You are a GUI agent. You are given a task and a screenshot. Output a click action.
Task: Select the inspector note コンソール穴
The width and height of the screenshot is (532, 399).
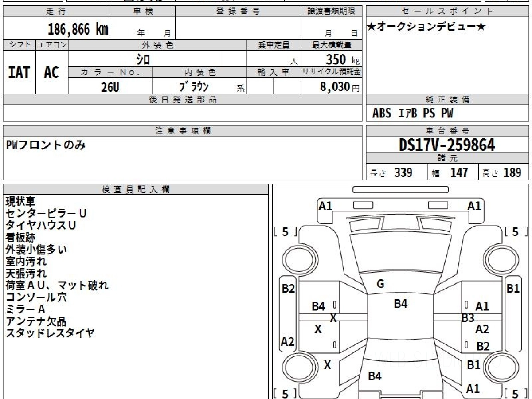(x=36, y=297)
